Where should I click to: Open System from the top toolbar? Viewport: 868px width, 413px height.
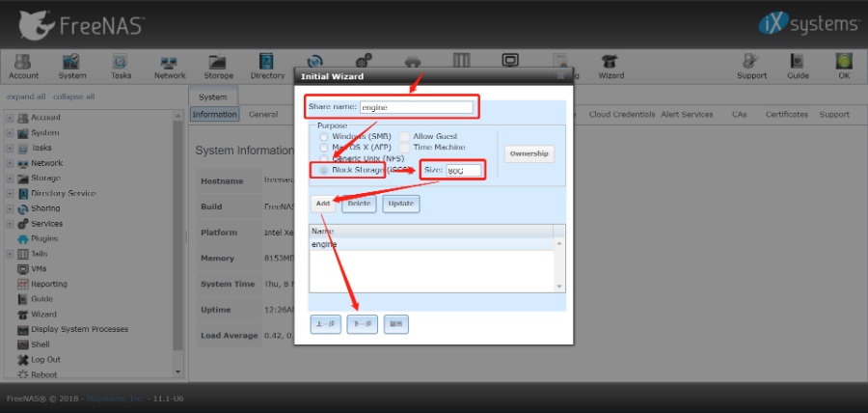pyautogui.click(x=72, y=67)
